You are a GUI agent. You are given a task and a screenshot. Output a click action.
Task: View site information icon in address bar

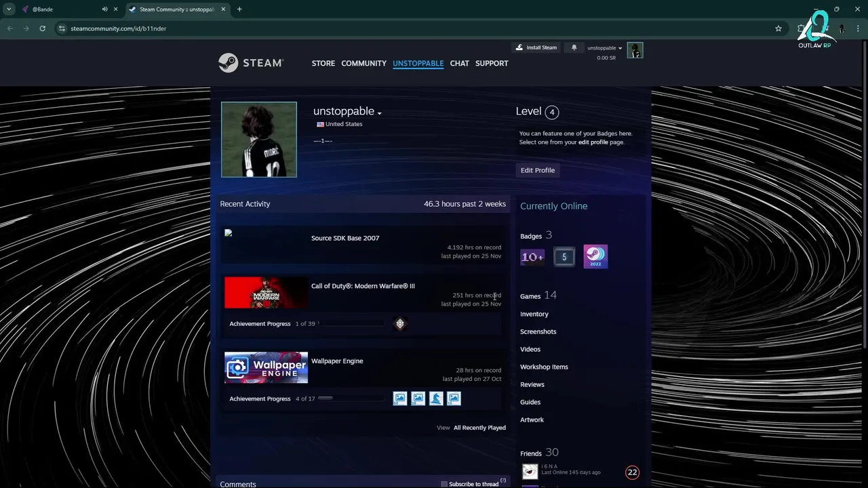(62, 28)
